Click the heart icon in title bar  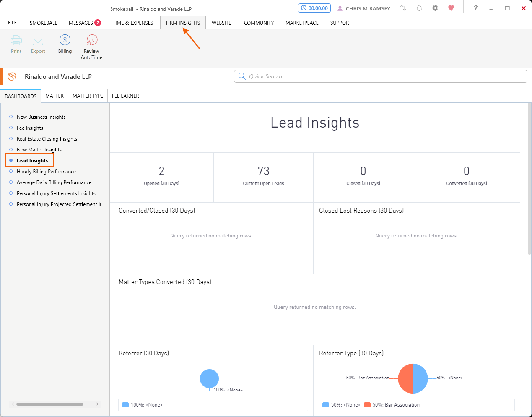pyautogui.click(x=451, y=8)
